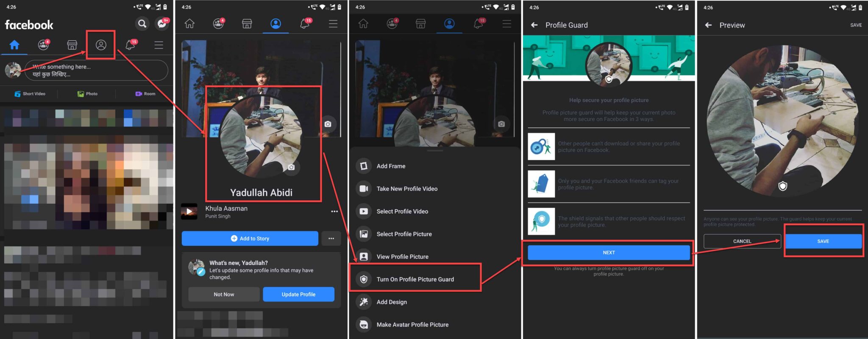
Task: Tap Short Video shortcut
Action: pos(30,94)
